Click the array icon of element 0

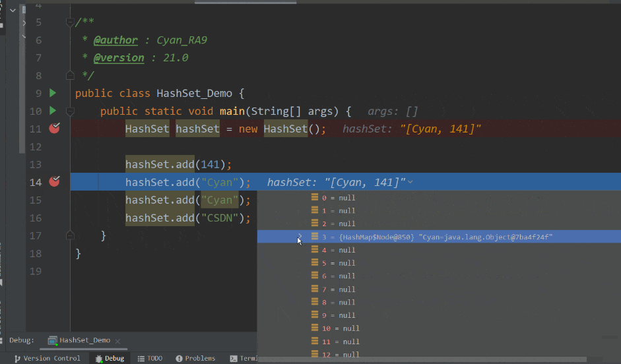315,197
